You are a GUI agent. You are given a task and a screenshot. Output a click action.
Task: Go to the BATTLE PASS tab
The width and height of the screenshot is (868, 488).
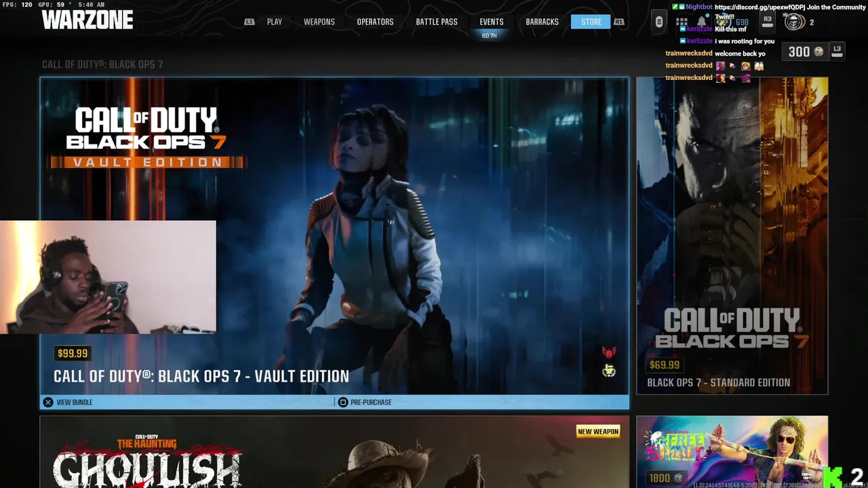(x=437, y=22)
